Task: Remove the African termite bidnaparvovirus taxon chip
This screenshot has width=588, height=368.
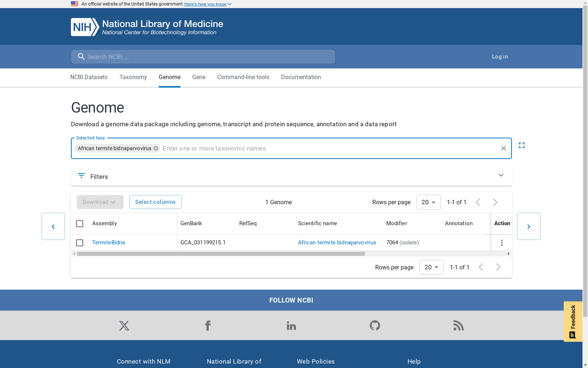Action: [156, 148]
